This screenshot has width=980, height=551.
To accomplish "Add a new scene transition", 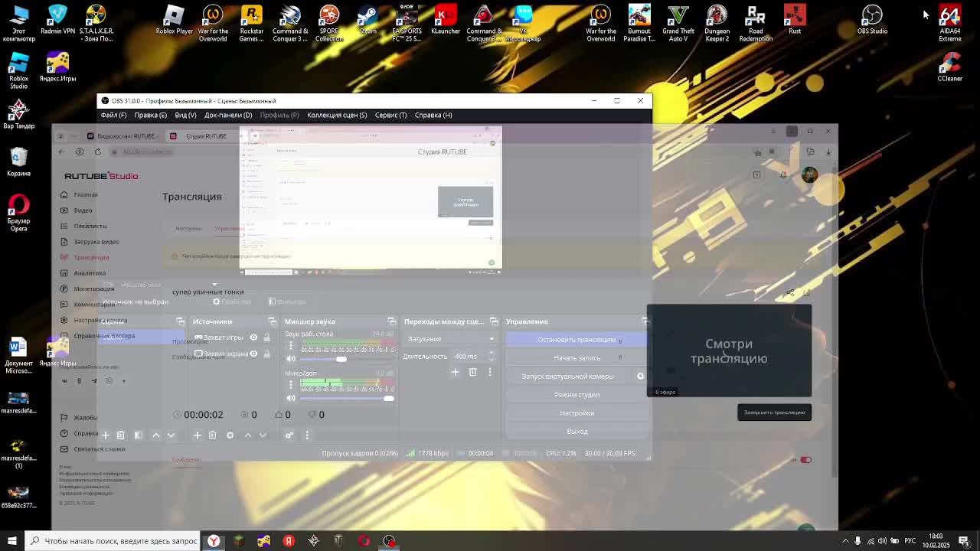I will (x=455, y=372).
